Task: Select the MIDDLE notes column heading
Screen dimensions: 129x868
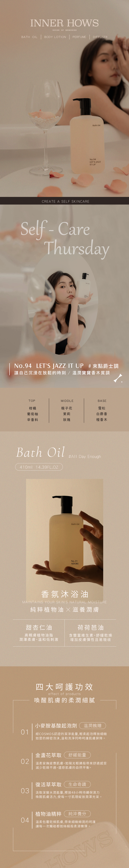Action: 67,401
